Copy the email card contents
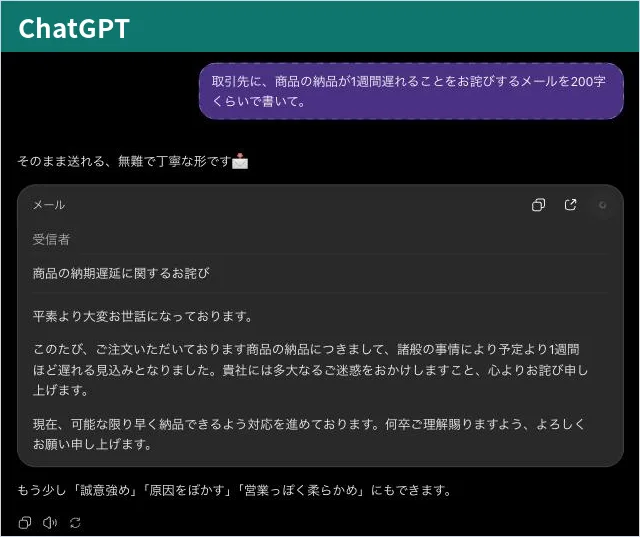The height and width of the screenshot is (537, 640). 538,204
